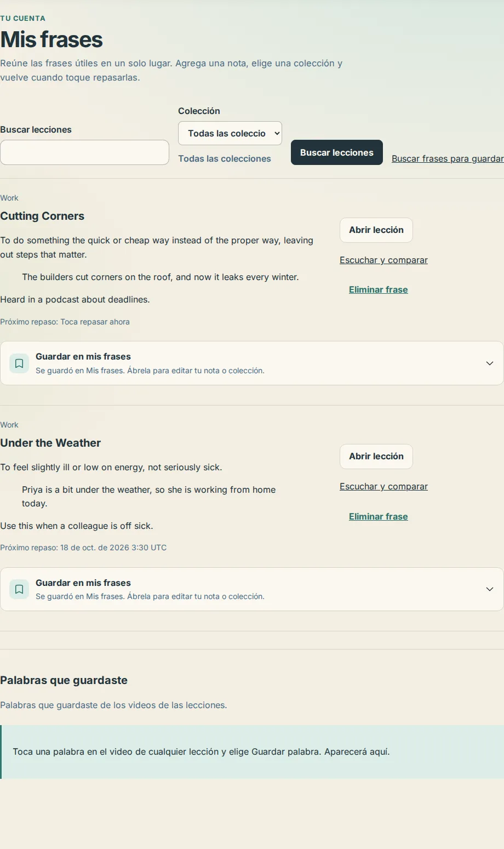
Task: Click example sentence 'Priya is a bit under the weather'
Action: (x=149, y=496)
